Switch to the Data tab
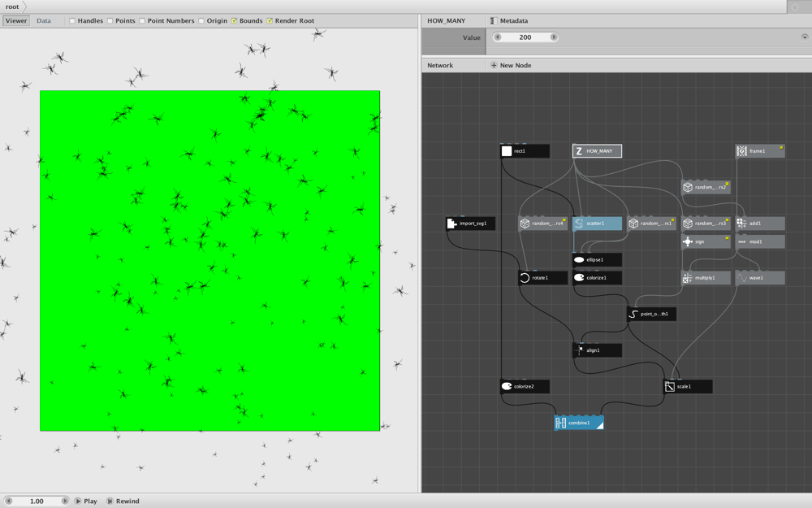 tap(44, 21)
